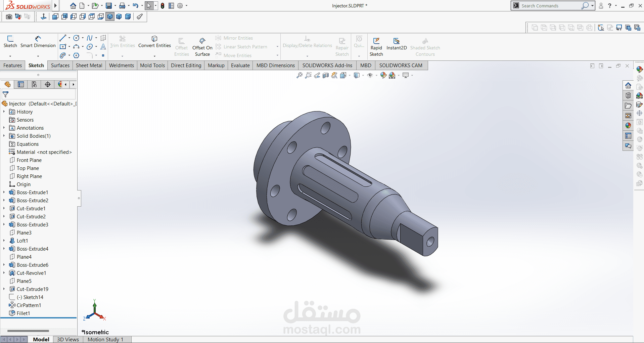Open the DimXpertManager crosshair icon
This screenshot has width=644, height=343.
[x=48, y=84]
